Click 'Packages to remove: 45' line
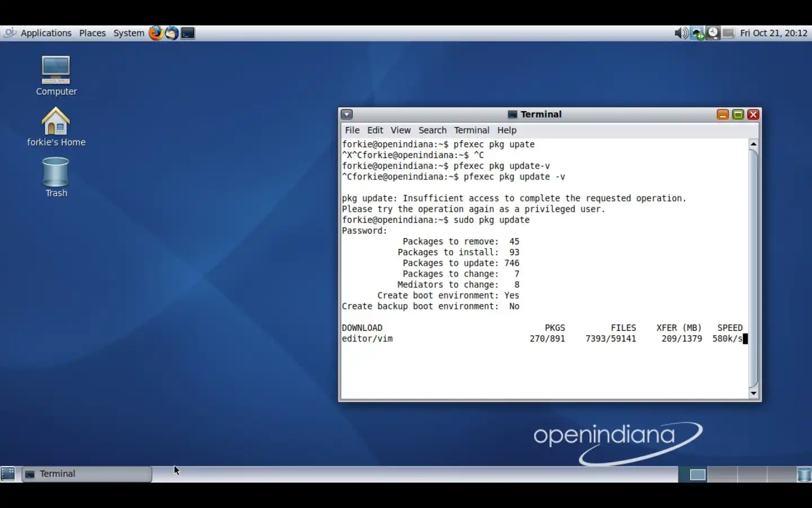The height and width of the screenshot is (508, 812). coord(461,242)
